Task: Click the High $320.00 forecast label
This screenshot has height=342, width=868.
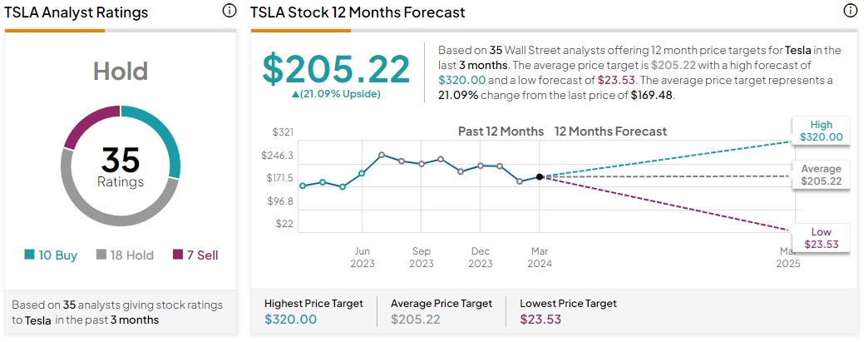Action: click(821, 131)
